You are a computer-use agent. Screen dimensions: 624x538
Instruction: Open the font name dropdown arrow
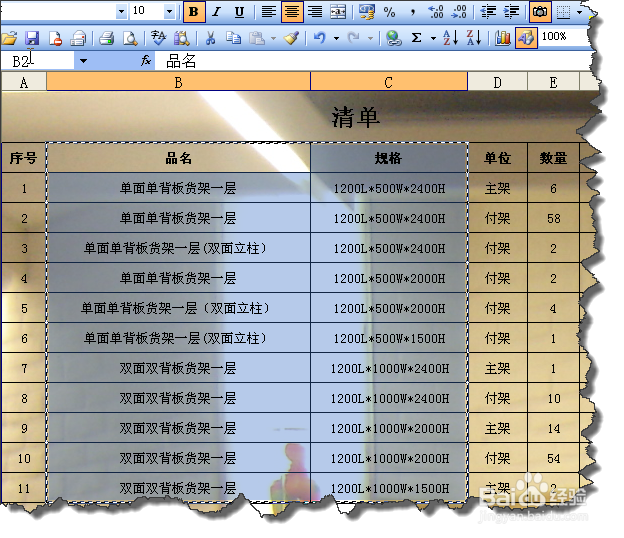tap(121, 11)
